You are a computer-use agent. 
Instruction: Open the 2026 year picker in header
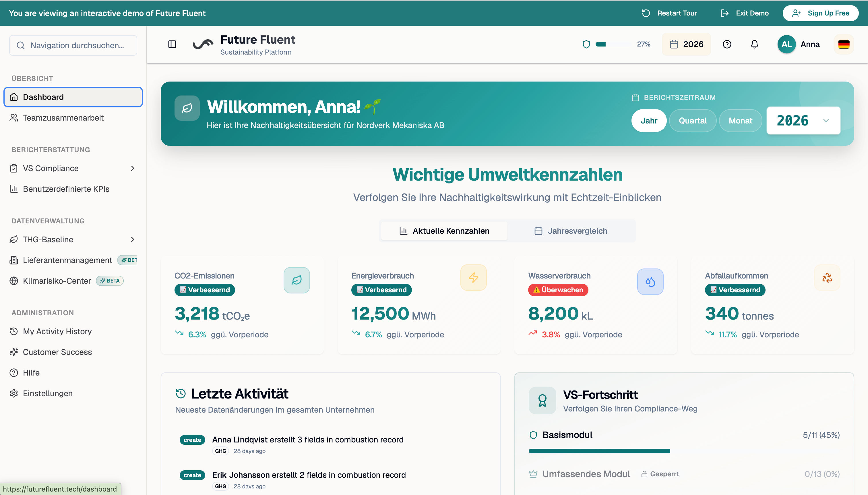coord(686,44)
